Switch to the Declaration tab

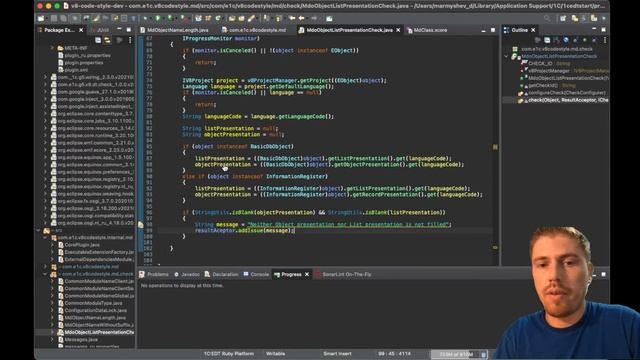[221, 274]
